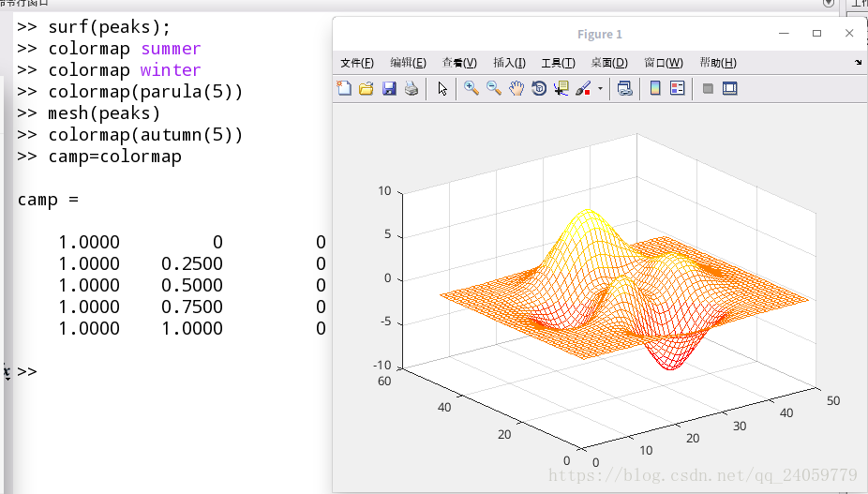Save the figure using the floppy icon
Viewport: 868px width, 494px height.
pyautogui.click(x=389, y=89)
